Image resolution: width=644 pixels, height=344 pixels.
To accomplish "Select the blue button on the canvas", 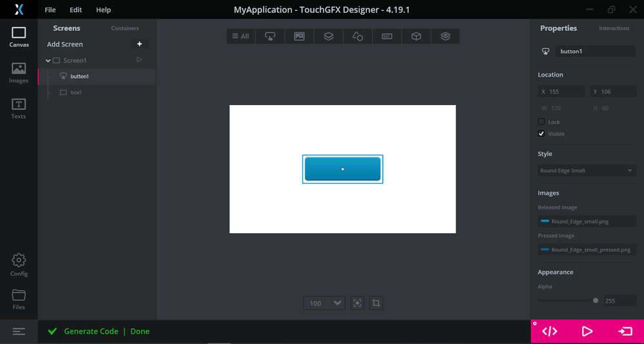I will coord(342,169).
